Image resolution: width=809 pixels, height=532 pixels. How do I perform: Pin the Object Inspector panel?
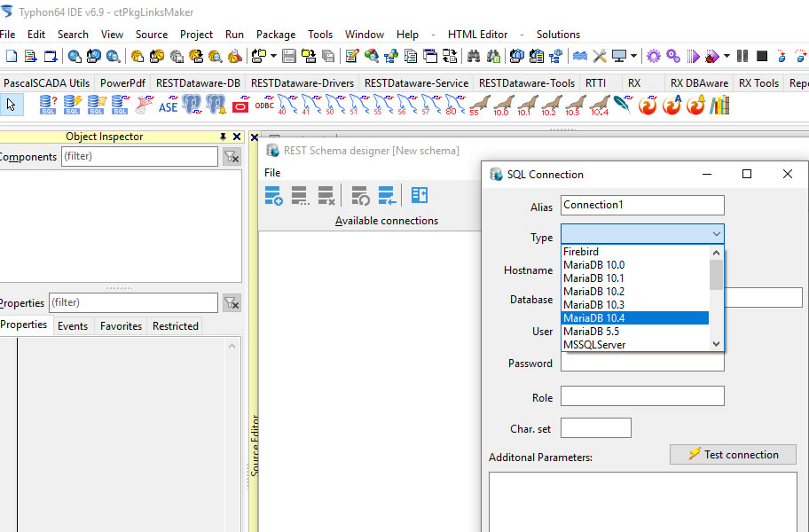[223, 137]
